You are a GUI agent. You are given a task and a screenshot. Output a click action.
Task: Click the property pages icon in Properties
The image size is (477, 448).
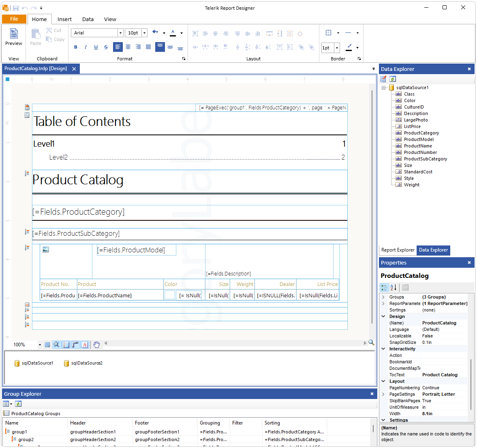[x=405, y=288]
